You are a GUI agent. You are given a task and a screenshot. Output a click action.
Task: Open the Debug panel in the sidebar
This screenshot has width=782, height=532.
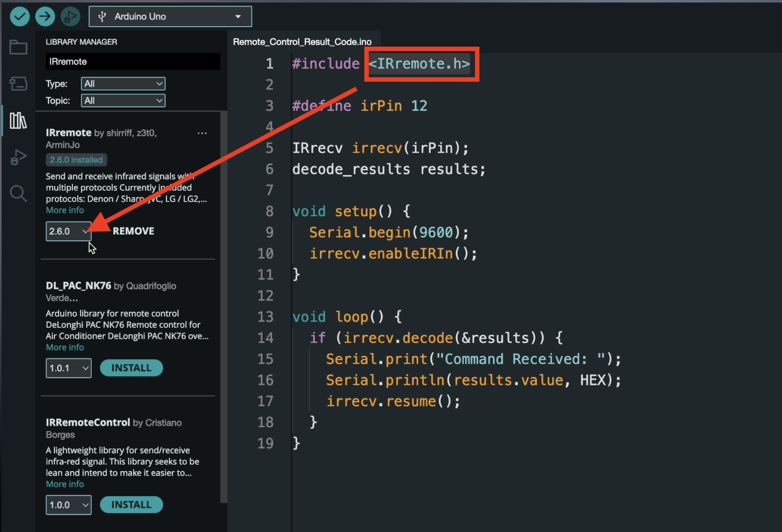click(18, 157)
